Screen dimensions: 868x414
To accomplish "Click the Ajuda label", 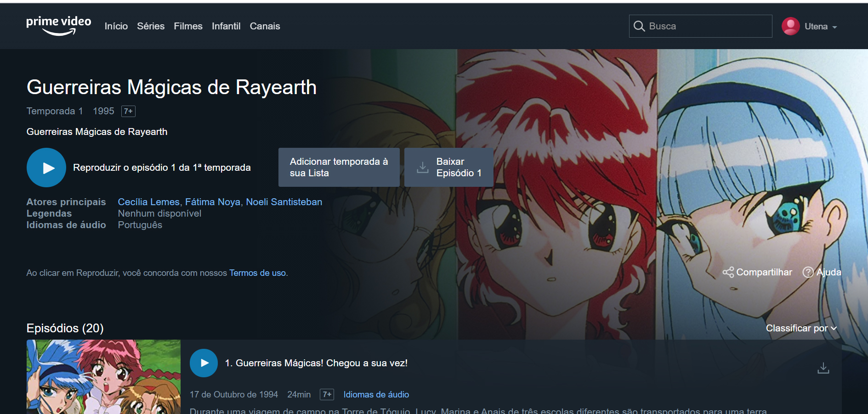I will pyautogui.click(x=829, y=272).
